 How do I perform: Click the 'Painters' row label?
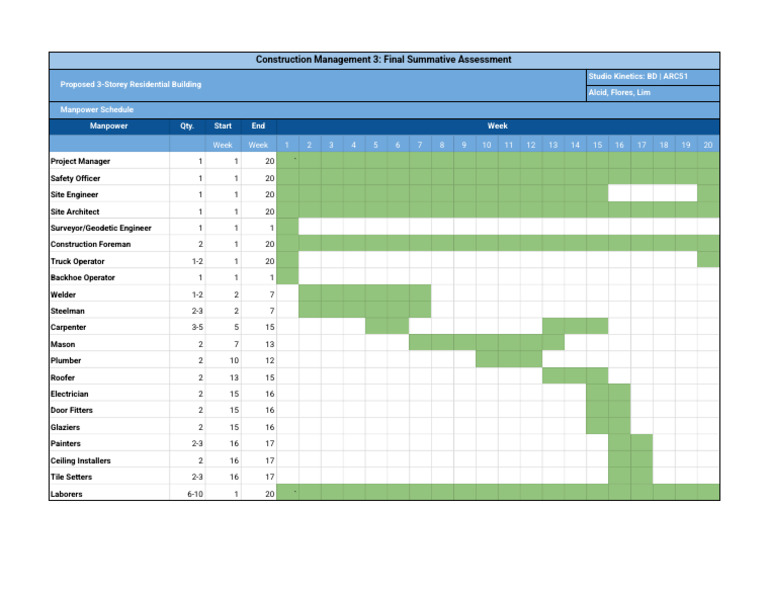coord(66,443)
